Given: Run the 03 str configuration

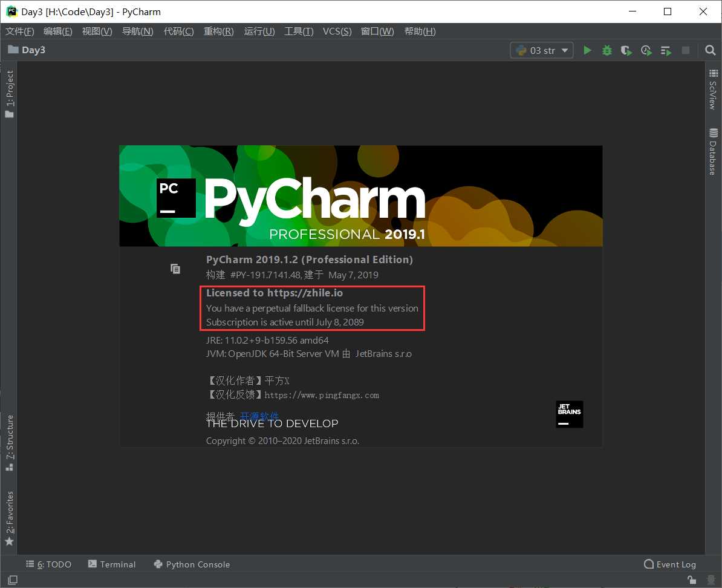Looking at the screenshot, I should click(x=587, y=50).
